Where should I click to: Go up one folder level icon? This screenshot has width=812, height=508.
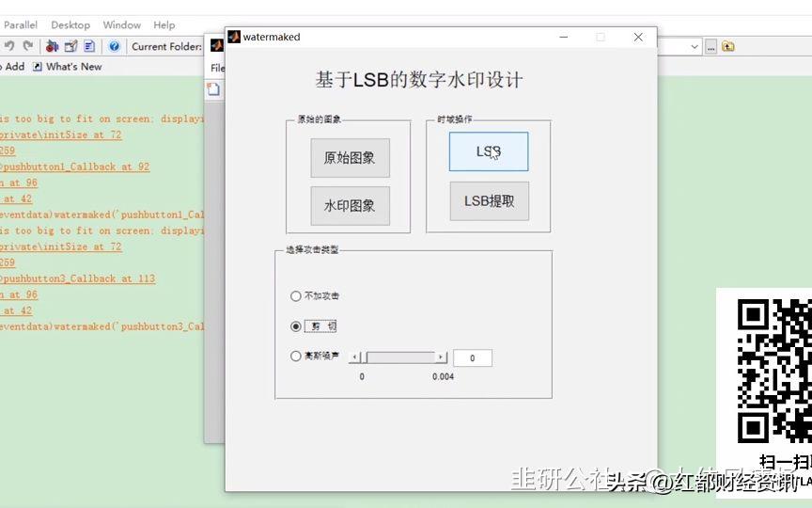click(x=728, y=46)
